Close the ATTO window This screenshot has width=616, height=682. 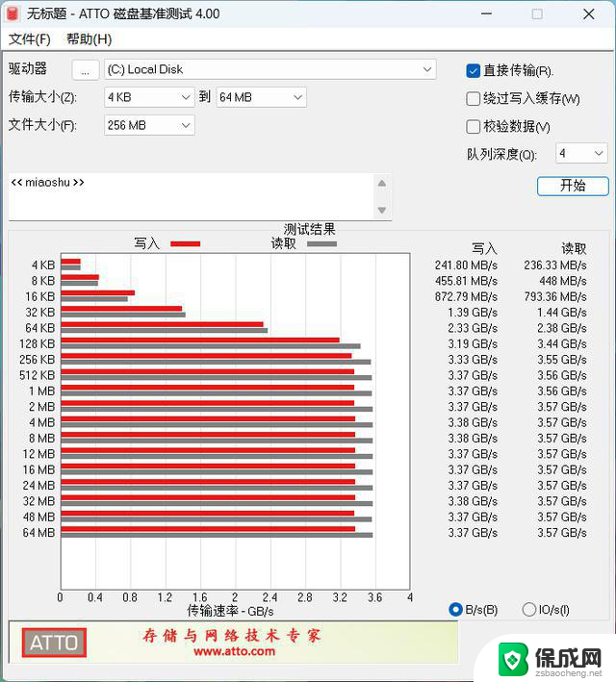point(589,13)
